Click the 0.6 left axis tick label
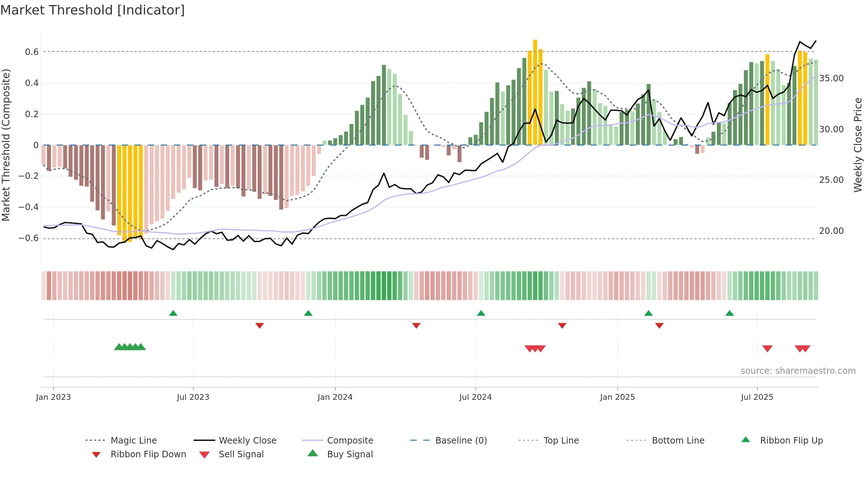Image resolution: width=868 pixels, height=488 pixels. click(32, 52)
